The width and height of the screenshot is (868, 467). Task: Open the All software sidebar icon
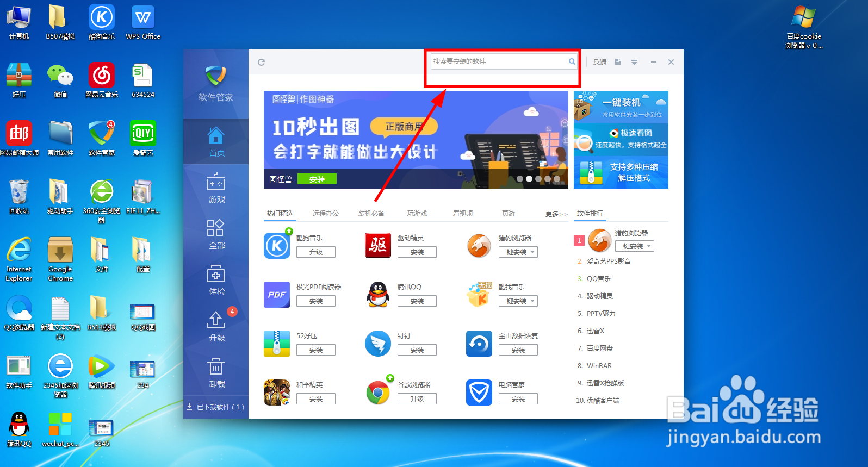[216, 227]
